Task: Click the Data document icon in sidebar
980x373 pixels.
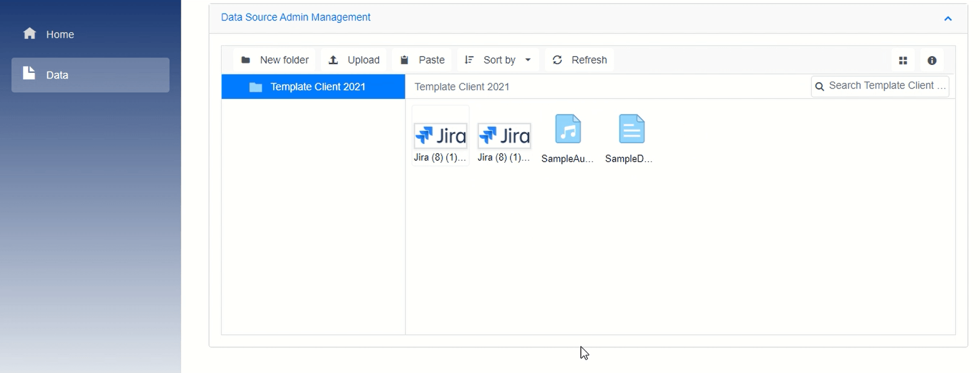Action: 29,73
